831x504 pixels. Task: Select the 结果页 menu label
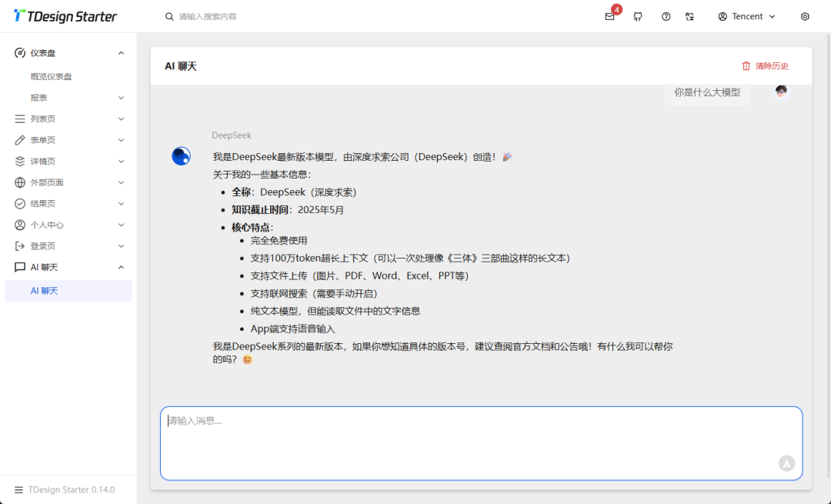pyautogui.click(x=43, y=203)
